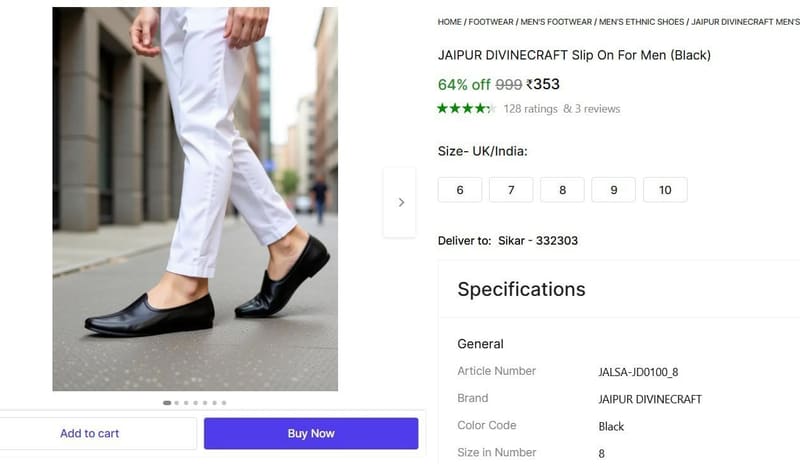Pick UK/India size 8
The width and height of the screenshot is (800, 464).
562,190
